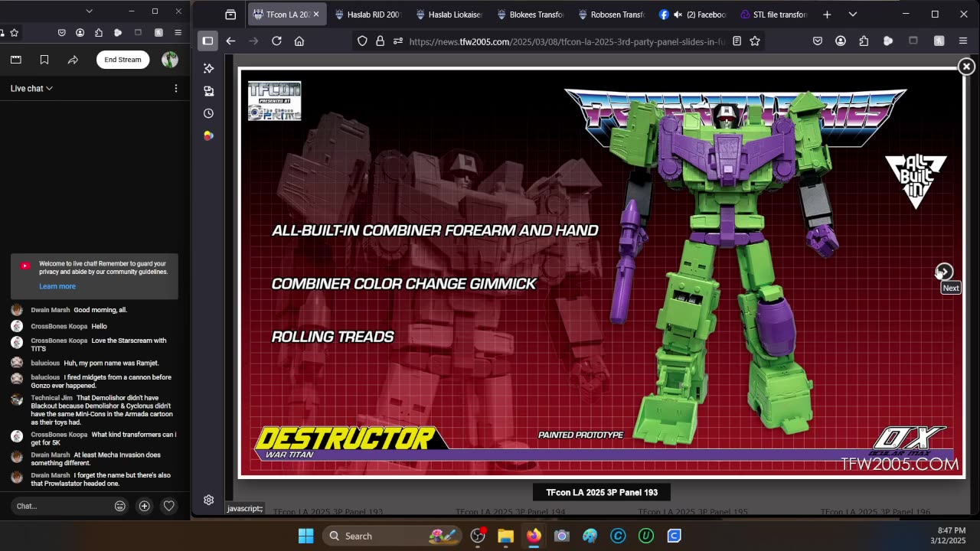Click the Destructor panel slide image
The height and width of the screenshot is (551, 980).
pos(602,272)
